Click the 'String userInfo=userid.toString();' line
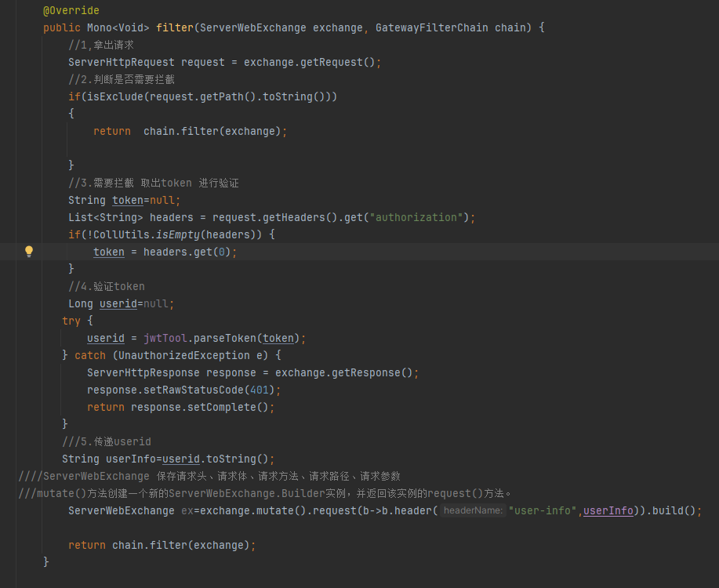The image size is (719, 588). click(169, 459)
